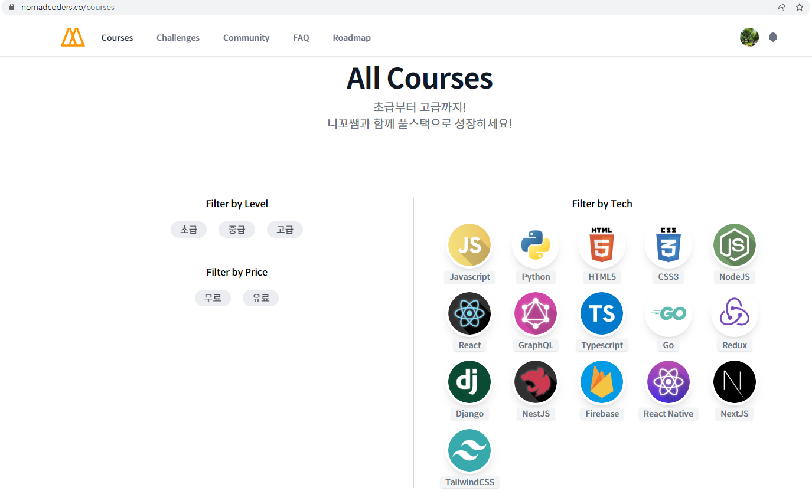812x504 pixels.
Task: Select the Javascript tech icon
Action: click(x=469, y=245)
